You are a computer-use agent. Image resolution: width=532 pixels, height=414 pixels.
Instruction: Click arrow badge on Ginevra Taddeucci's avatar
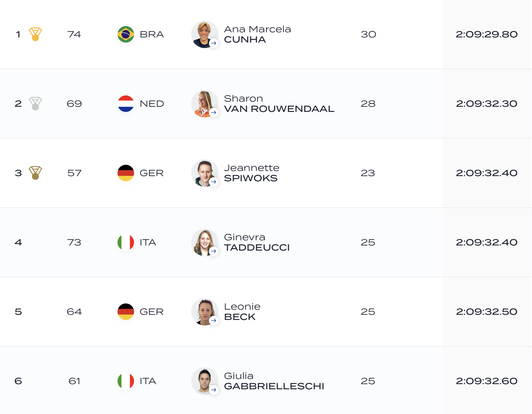point(214,251)
